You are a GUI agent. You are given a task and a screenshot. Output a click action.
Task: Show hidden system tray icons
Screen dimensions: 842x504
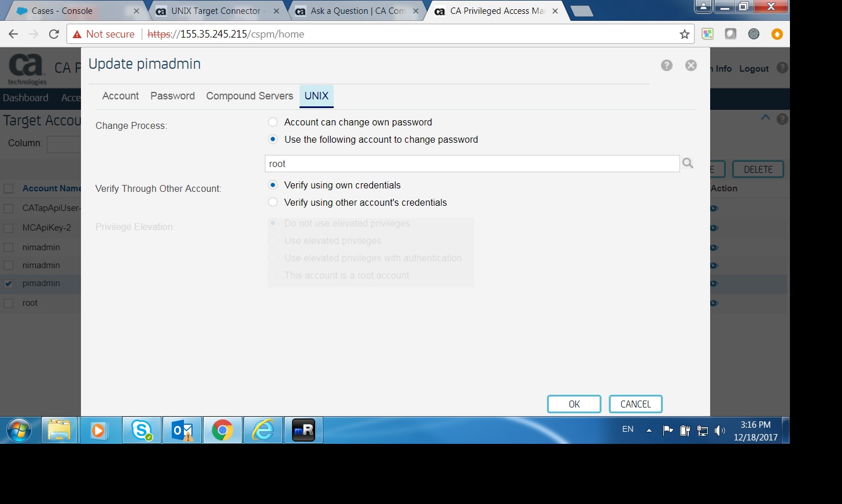649,430
